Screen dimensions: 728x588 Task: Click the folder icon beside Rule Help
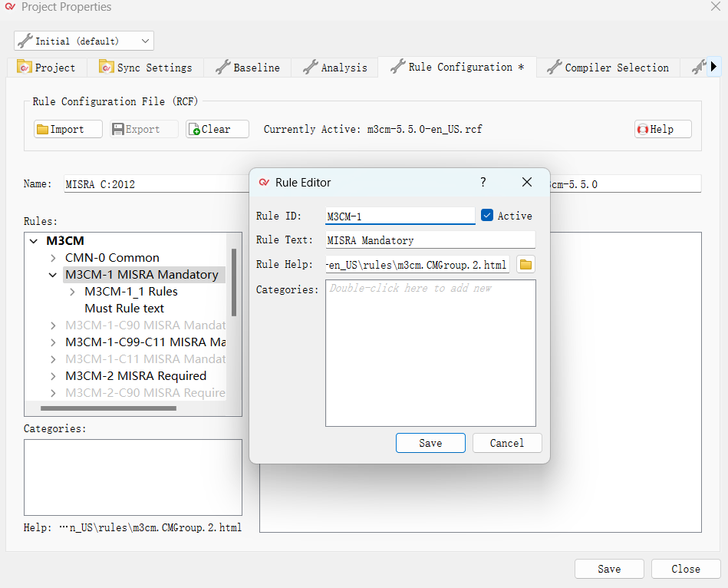[525, 265]
